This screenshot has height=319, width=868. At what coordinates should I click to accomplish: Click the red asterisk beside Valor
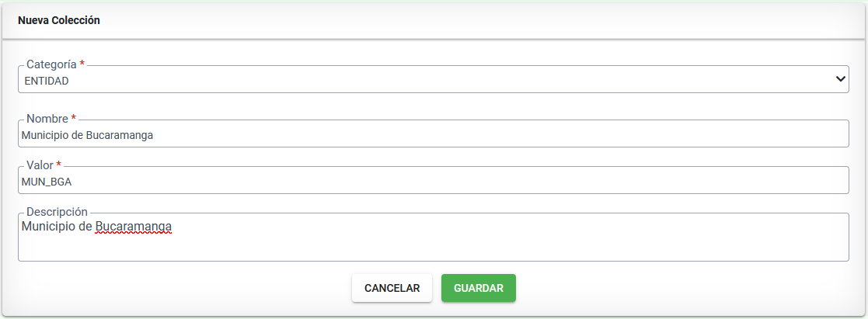[x=59, y=165]
